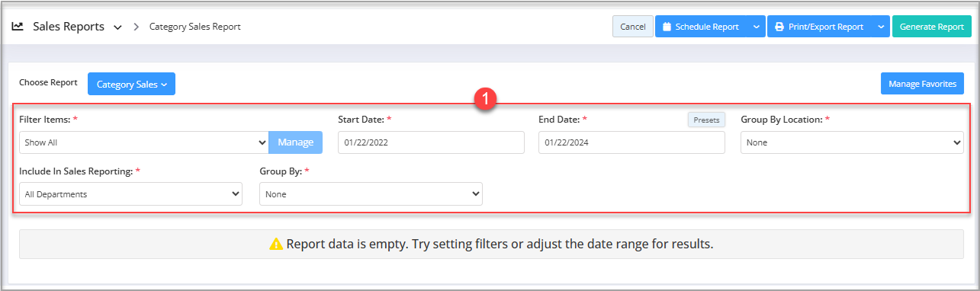This screenshot has height=291, width=980.
Task: Click the yellow warning triangle icon
Action: coord(276,245)
